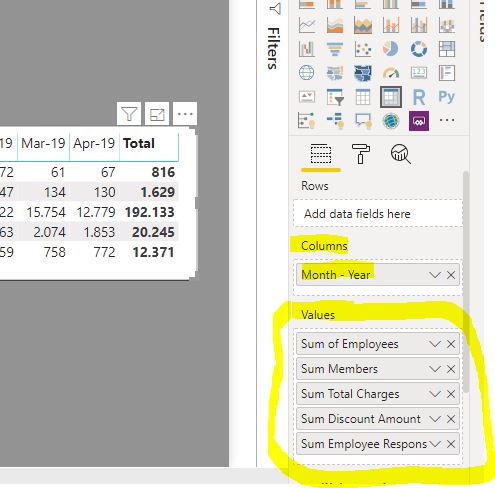
Task: Select the Line chart visual
Action: point(307,25)
